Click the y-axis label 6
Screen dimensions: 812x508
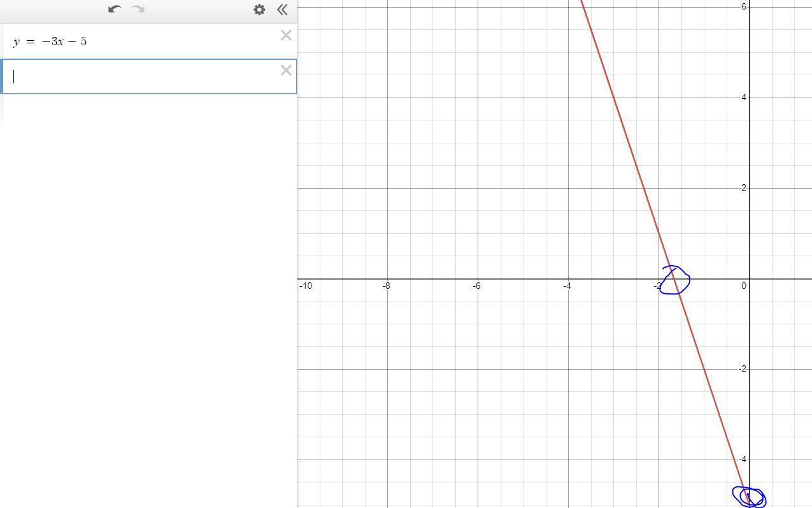(x=743, y=6)
